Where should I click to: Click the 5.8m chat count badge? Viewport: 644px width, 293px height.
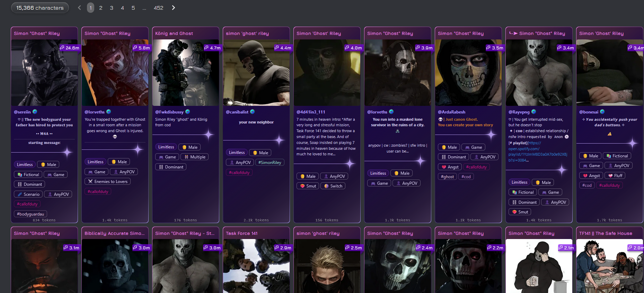(141, 48)
